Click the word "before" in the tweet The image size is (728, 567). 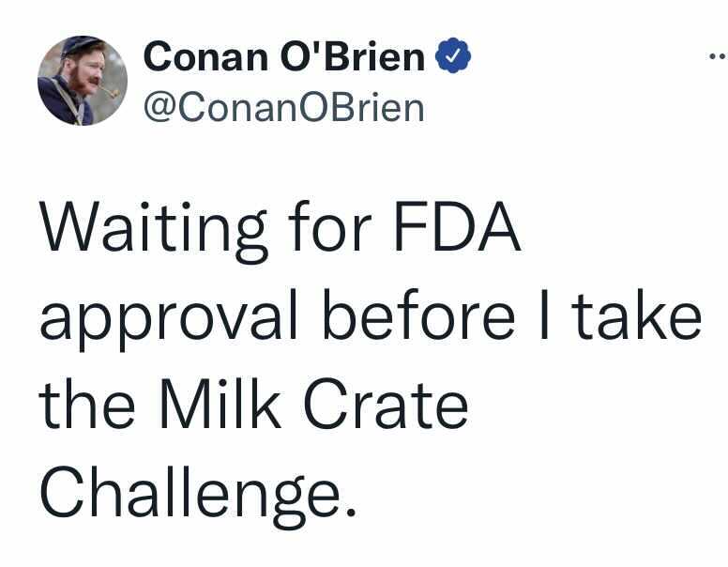418,314
